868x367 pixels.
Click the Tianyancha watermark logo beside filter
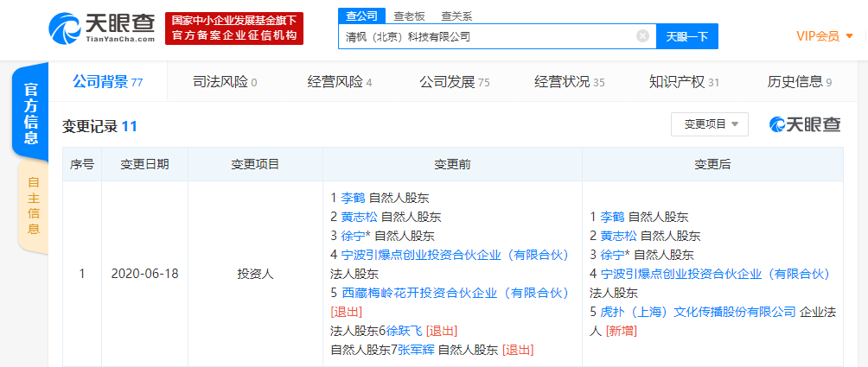tap(805, 124)
